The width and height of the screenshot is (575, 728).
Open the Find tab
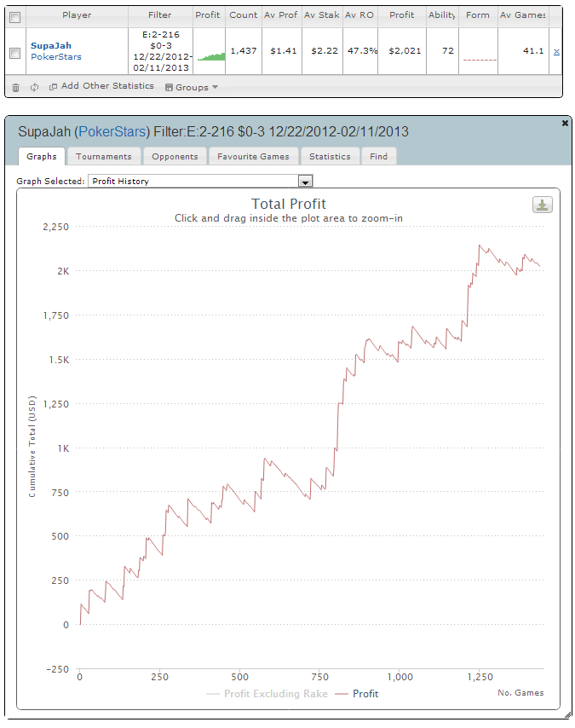[x=378, y=157]
